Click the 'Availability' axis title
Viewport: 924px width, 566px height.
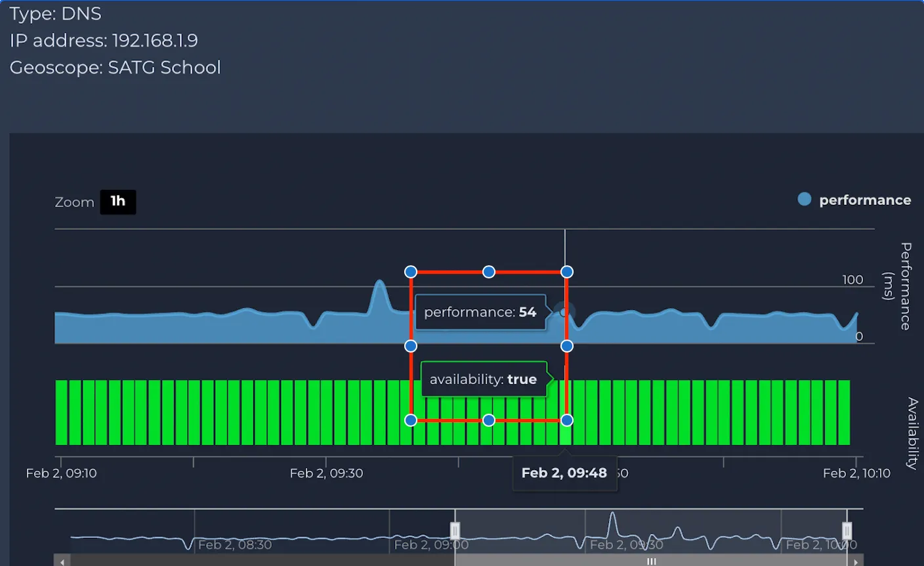912,433
